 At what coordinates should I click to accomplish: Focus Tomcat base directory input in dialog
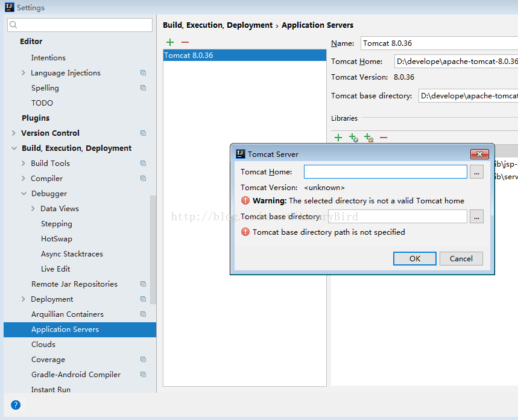[x=397, y=217]
